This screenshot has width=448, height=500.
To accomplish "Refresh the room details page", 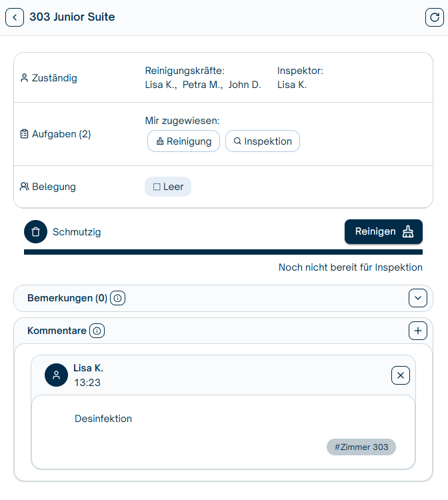I will click(434, 17).
